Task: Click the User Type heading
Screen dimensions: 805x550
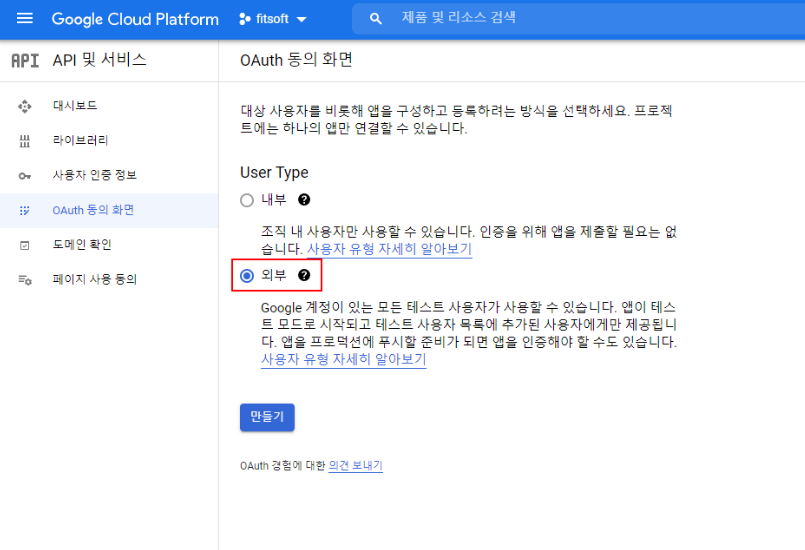Action: tap(274, 173)
